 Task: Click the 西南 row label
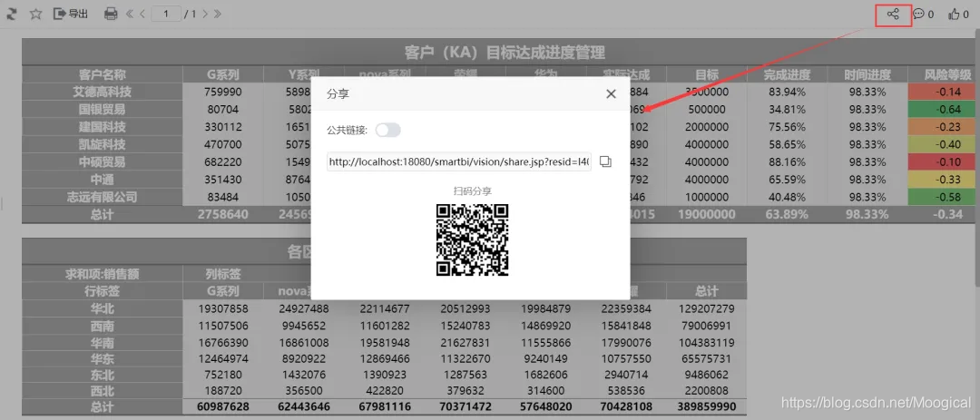pos(103,326)
